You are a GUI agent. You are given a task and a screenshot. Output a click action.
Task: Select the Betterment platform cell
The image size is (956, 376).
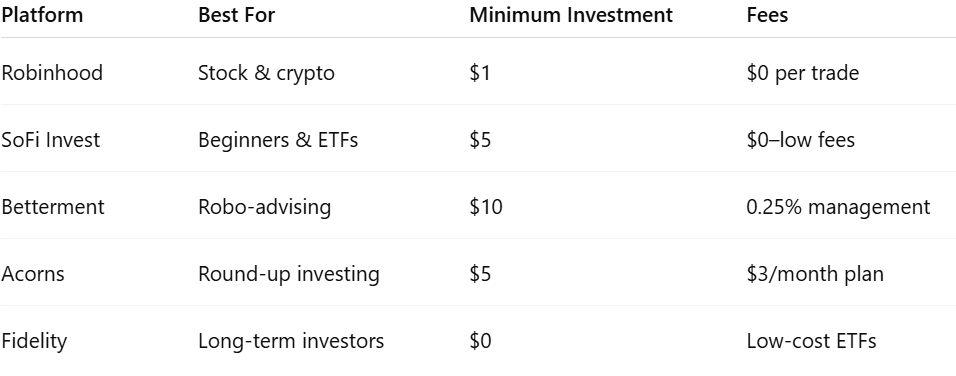(52, 207)
